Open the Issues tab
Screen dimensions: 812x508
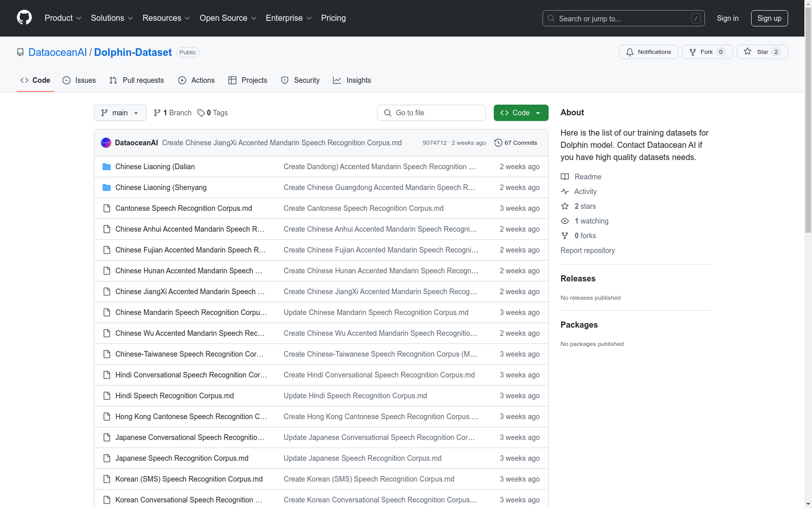(x=79, y=80)
